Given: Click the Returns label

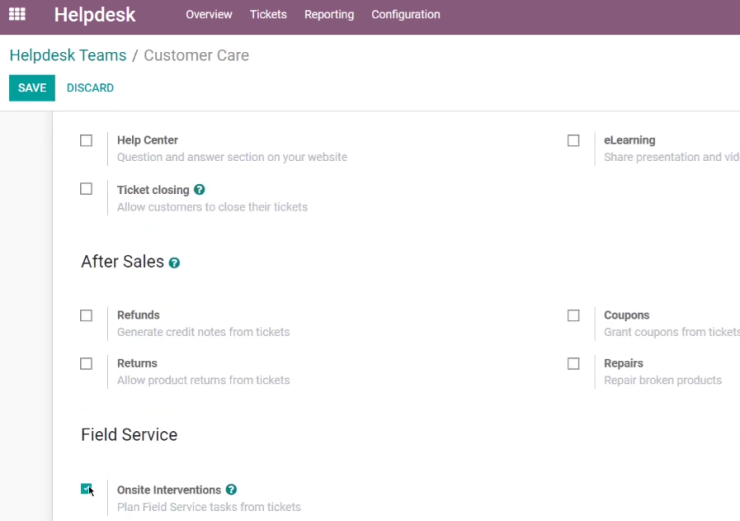Looking at the screenshot, I should 137,363.
